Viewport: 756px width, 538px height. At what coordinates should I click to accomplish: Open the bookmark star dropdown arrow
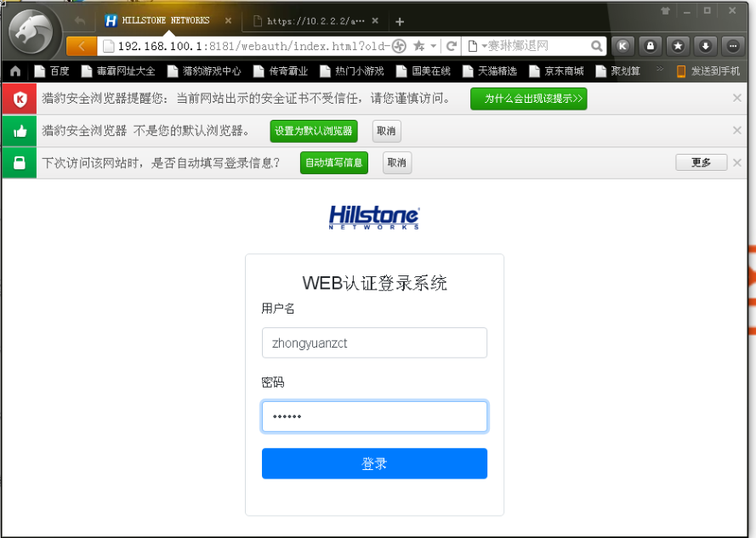[x=434, y=46]
